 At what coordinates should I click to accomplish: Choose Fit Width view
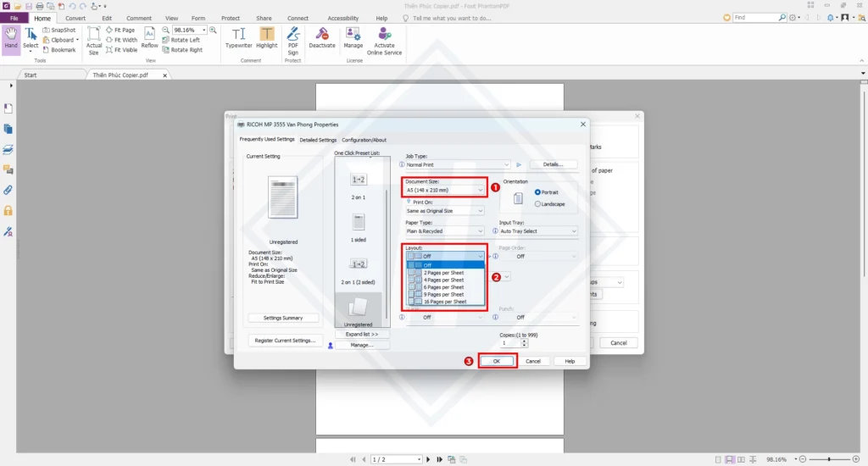[121, 40]
